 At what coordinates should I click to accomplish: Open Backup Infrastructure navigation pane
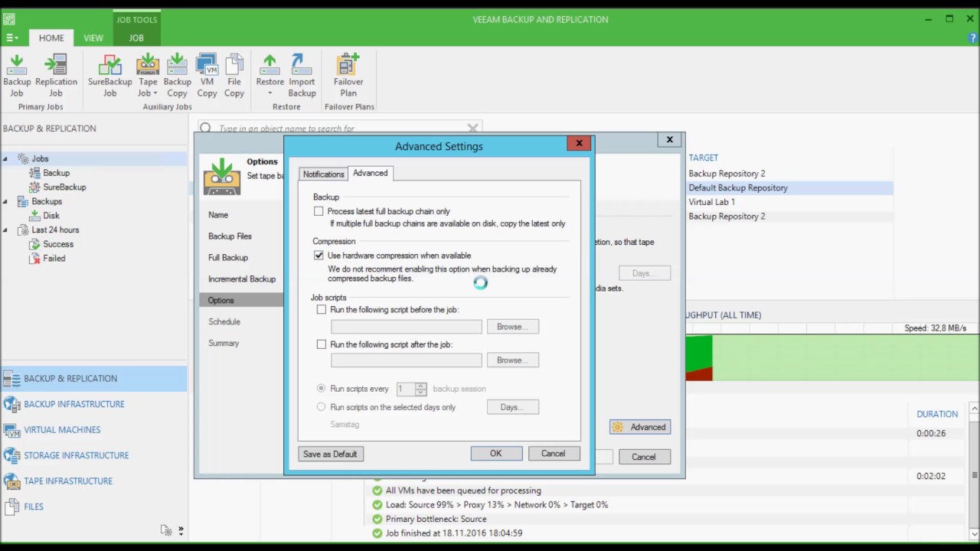coord(93,404)
